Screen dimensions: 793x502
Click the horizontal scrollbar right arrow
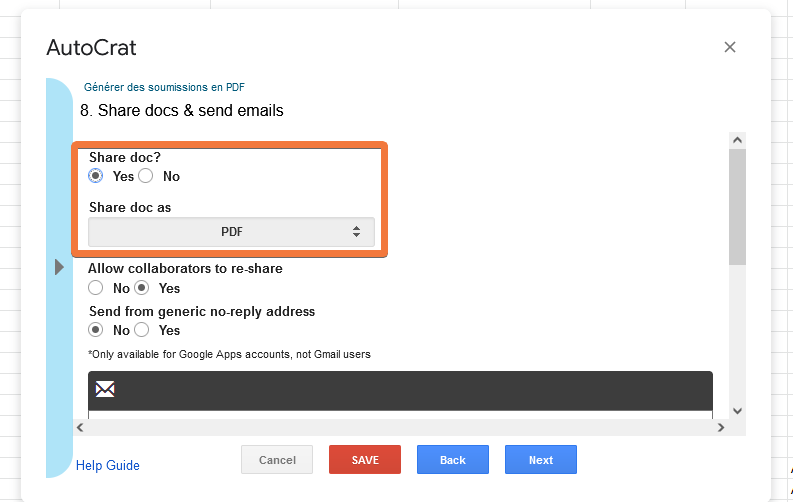(720, 427)
